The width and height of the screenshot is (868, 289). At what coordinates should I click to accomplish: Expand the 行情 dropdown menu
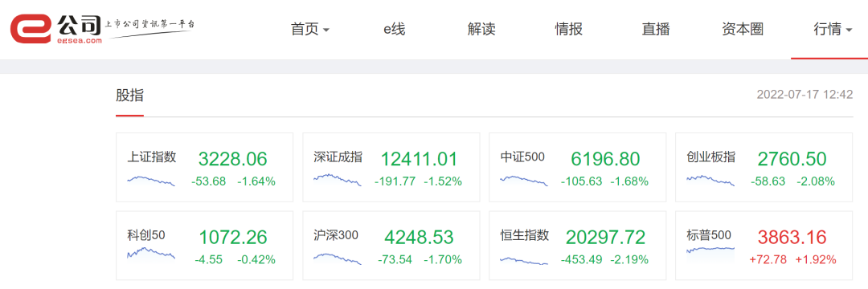coord(833,29)
